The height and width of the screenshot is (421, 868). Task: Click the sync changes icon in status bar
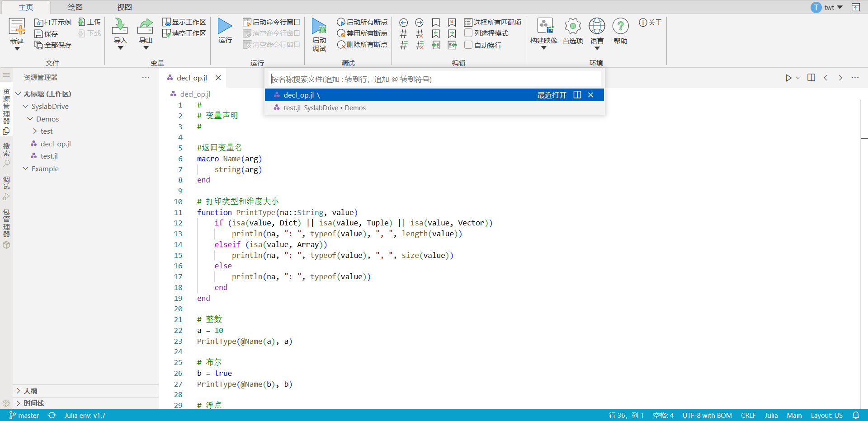pyautogui.click(x=52, y=415)
